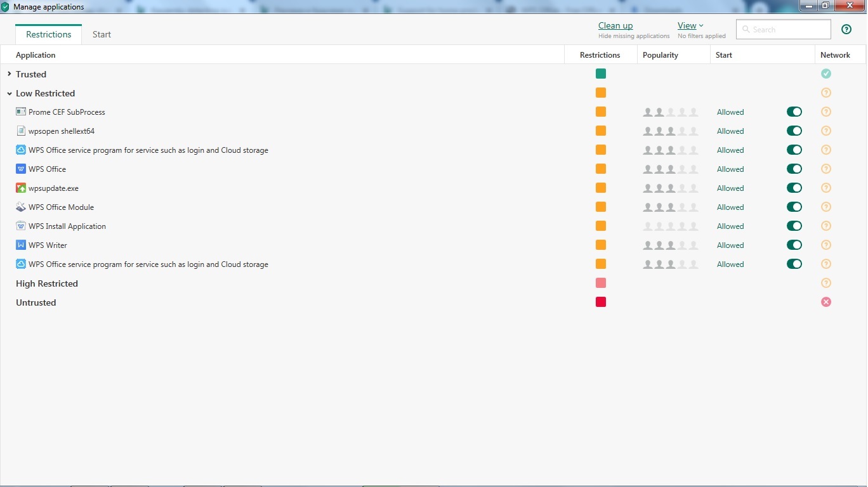The width and height of the screenshot is (868, 487).
Task: Toggle start permission for wpsopen shellext64
Action: [x=794, y=131]
